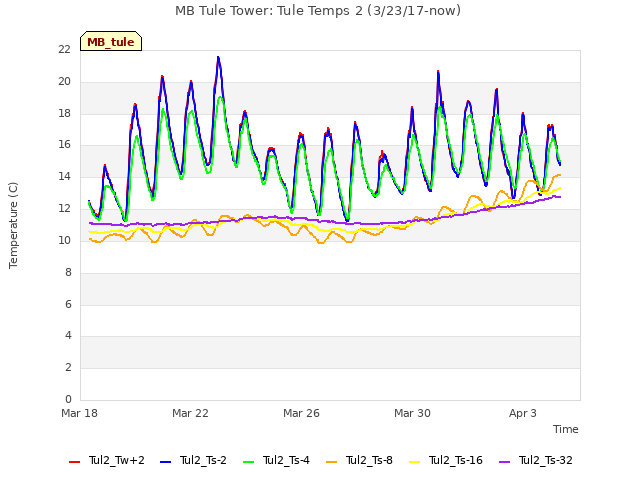The image size is (640, 480).
Task: Click the 0 y-axis tick label
Action: tap(68, 399)
